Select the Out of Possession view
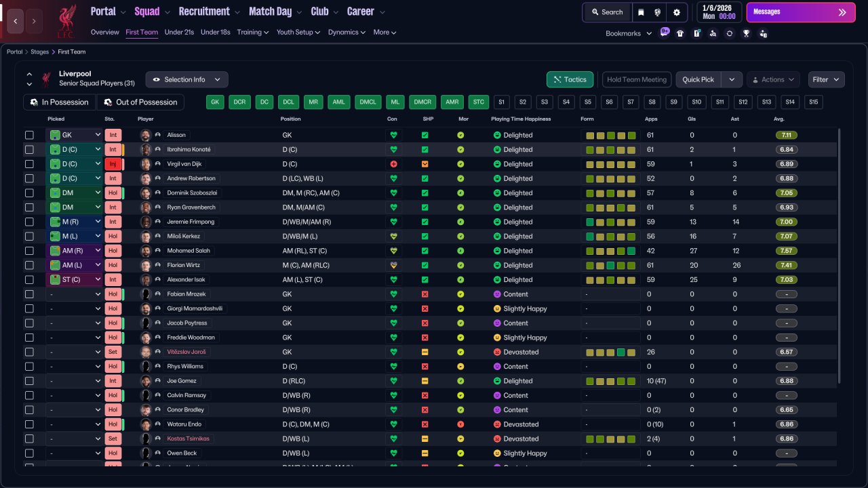The height and width of the screenshot is (488, 868). 140,102
